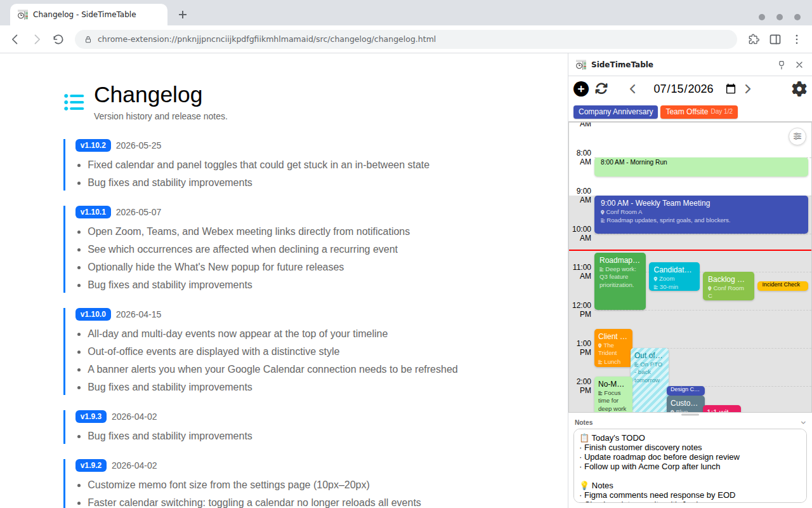Open the Candidate Zoom event block
Image resolution: width=812 pixels, height=508 pixels.
[674, 277]
